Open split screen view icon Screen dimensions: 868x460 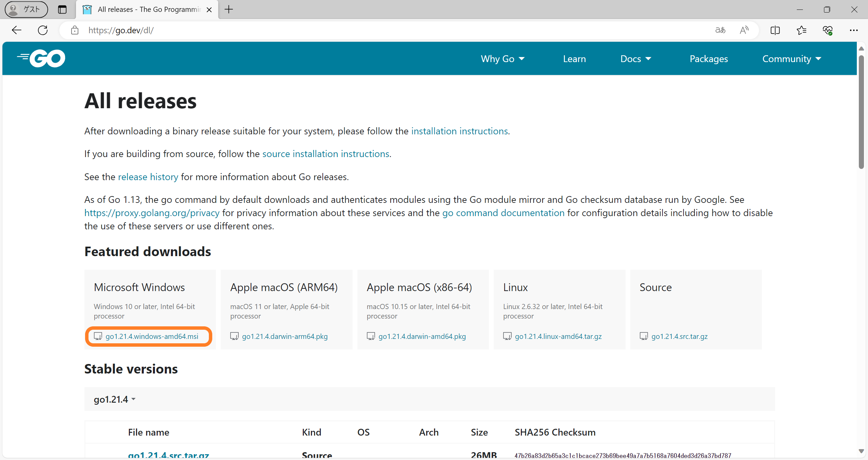[775, 30]
